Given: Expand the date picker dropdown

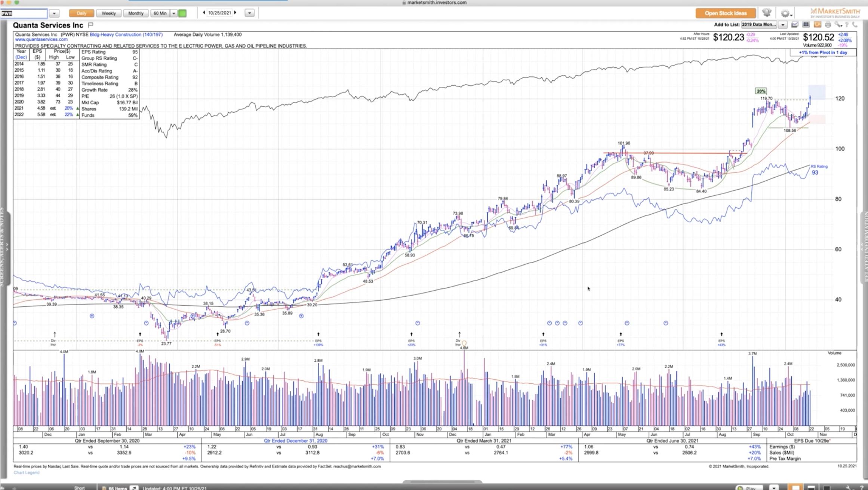Looking at the screenshot, I should [x=249, y=13].
